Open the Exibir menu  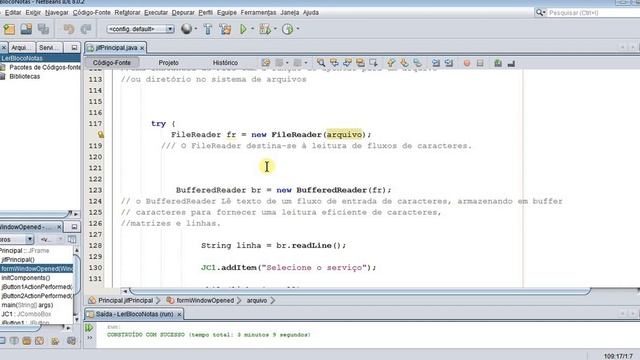tap(33, 13)
